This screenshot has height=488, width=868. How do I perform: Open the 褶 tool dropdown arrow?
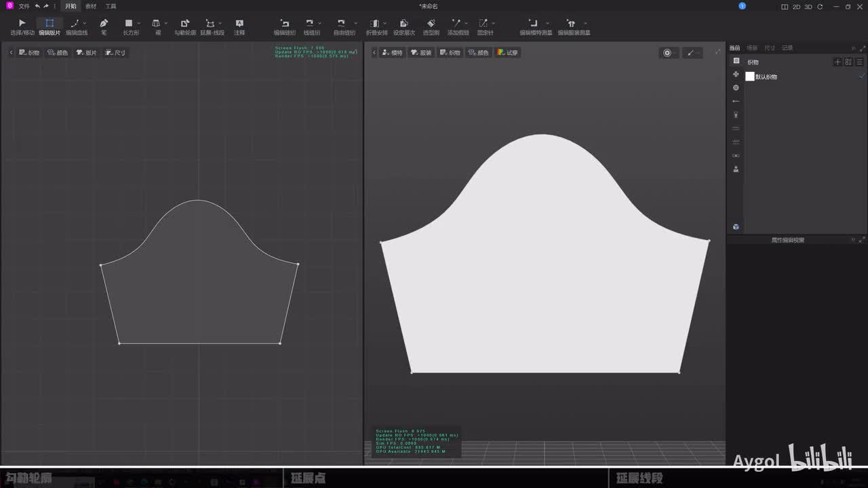click(x=166, y=23)
